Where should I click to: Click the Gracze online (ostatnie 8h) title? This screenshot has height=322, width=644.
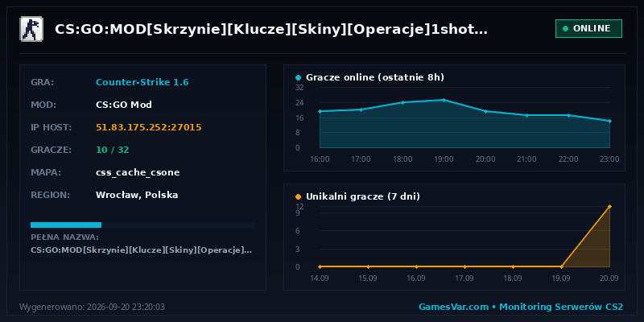(375, 77)
